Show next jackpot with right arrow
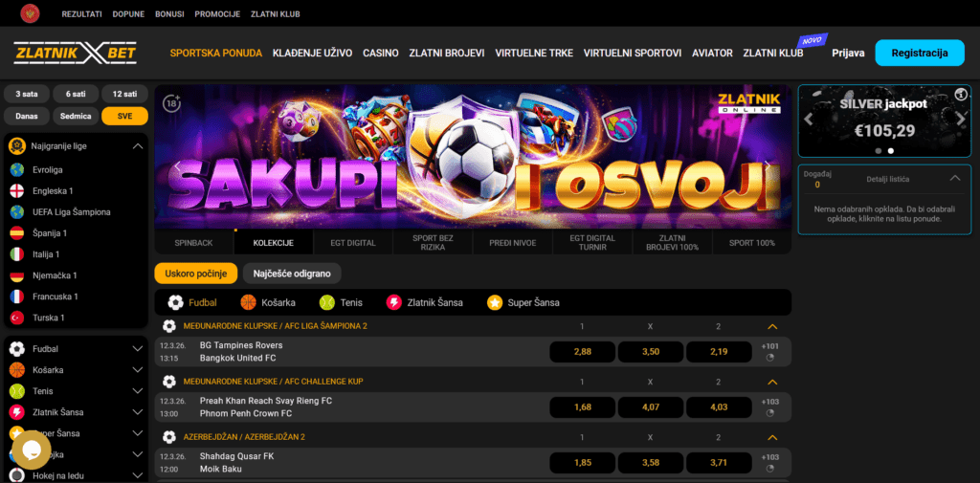 (x=961, y=119)
